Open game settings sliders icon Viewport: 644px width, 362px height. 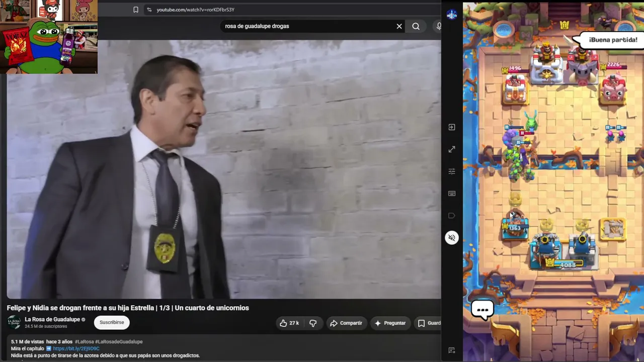(452, 171)
